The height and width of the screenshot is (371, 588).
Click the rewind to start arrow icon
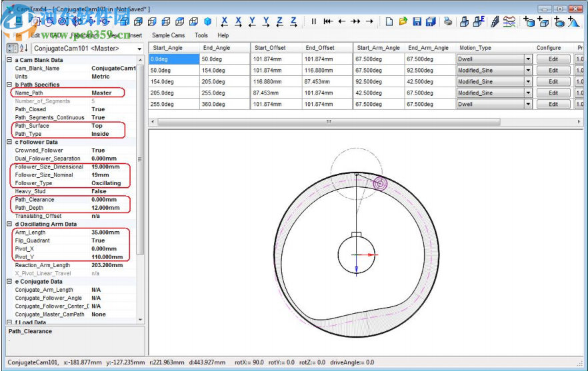pyautogui.click(x=328, y=22)
